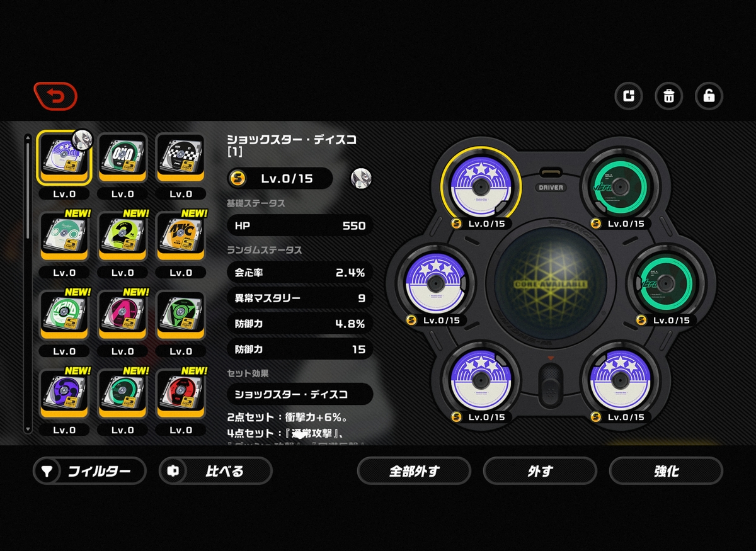Click the core sphere in the driver center
756x551 pixels.
pos(551,282)
